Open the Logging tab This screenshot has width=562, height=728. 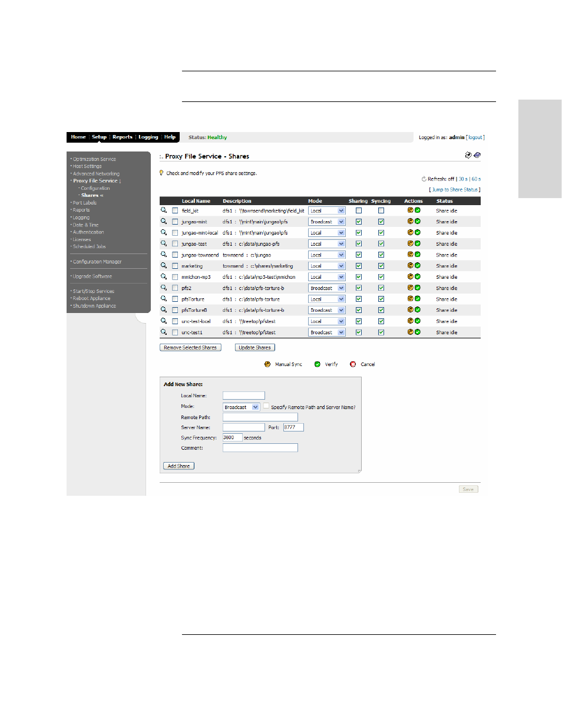click(148, 137)
